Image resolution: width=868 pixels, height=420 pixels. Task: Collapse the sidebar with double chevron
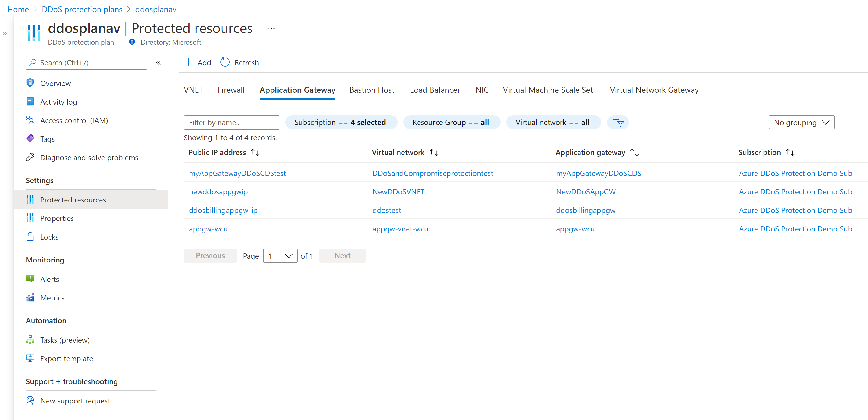(x=158, y=62)
